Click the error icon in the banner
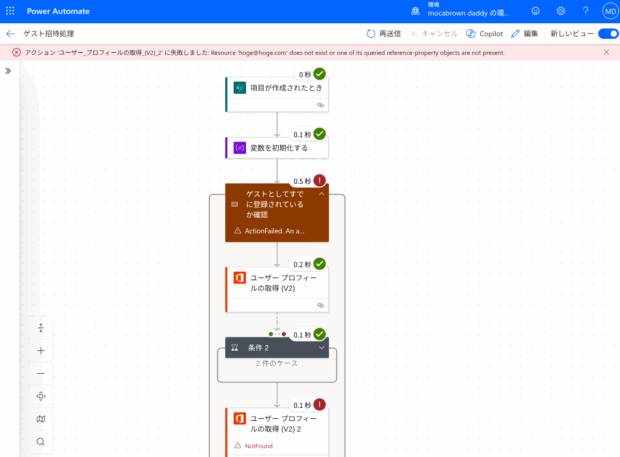 tap(16, 53)
